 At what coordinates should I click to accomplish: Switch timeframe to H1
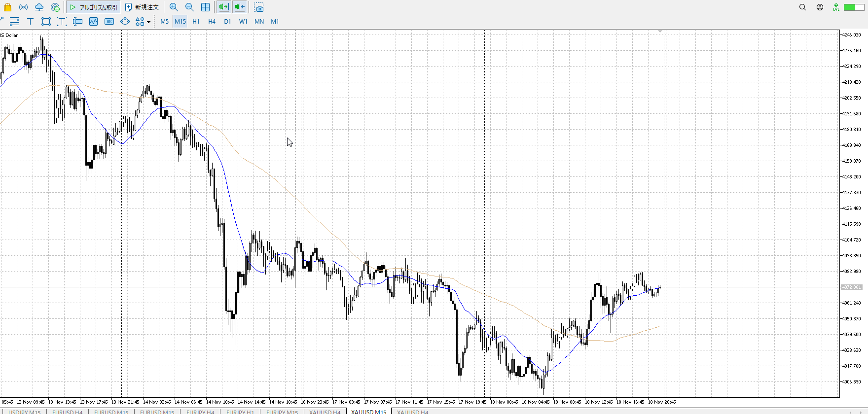click(x=196, y=22)
